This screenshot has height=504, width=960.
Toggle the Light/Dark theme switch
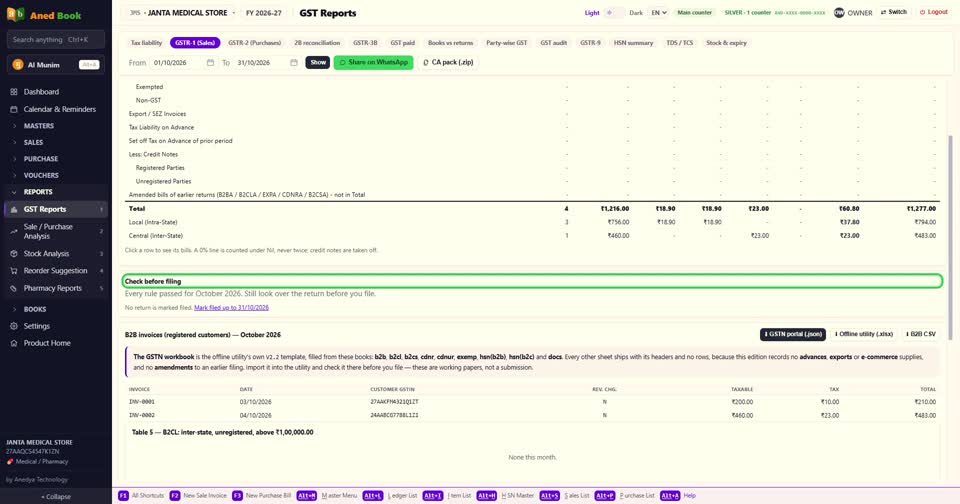tap(614, 13)
